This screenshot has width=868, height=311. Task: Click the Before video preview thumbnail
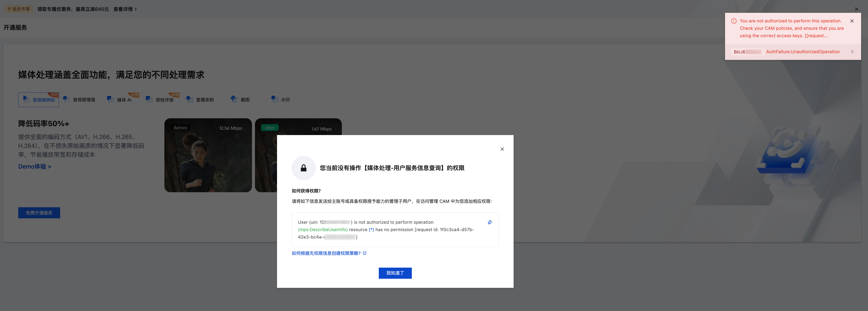(208, 155)
